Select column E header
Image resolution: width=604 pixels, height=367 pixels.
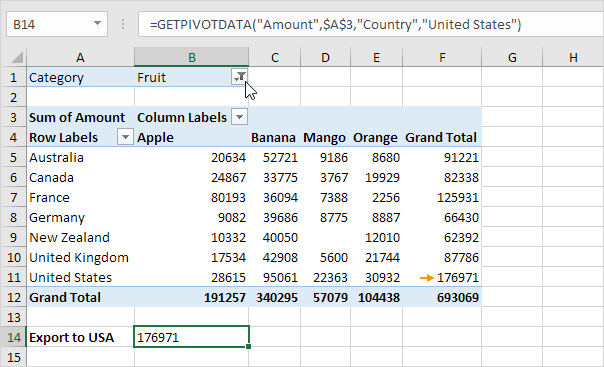[x=376, y=57]
